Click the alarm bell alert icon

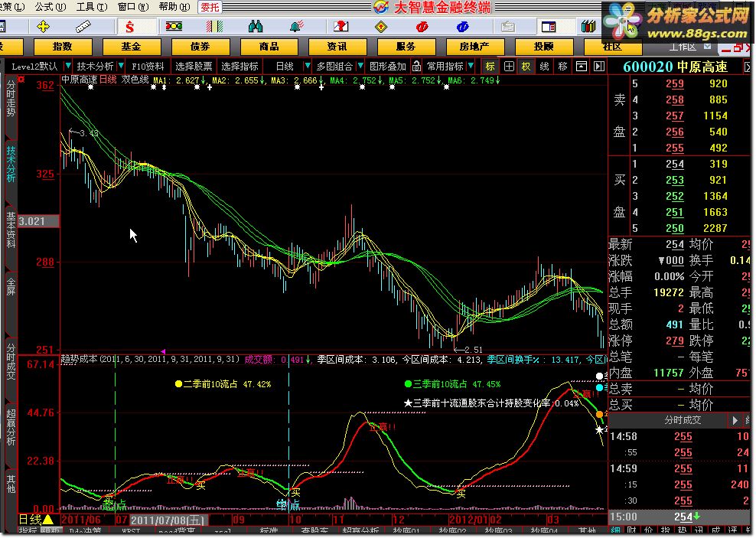coord(297,27)
